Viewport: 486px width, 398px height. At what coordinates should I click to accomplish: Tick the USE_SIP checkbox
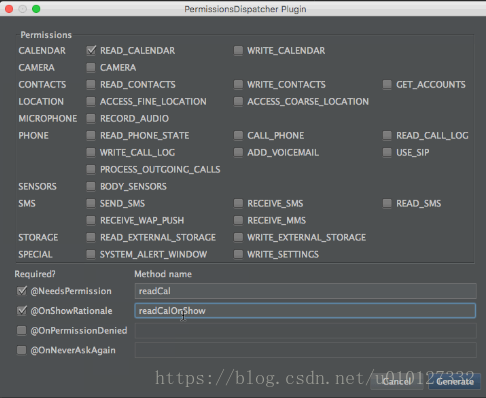pyautogui.click(x=387, y=152)
